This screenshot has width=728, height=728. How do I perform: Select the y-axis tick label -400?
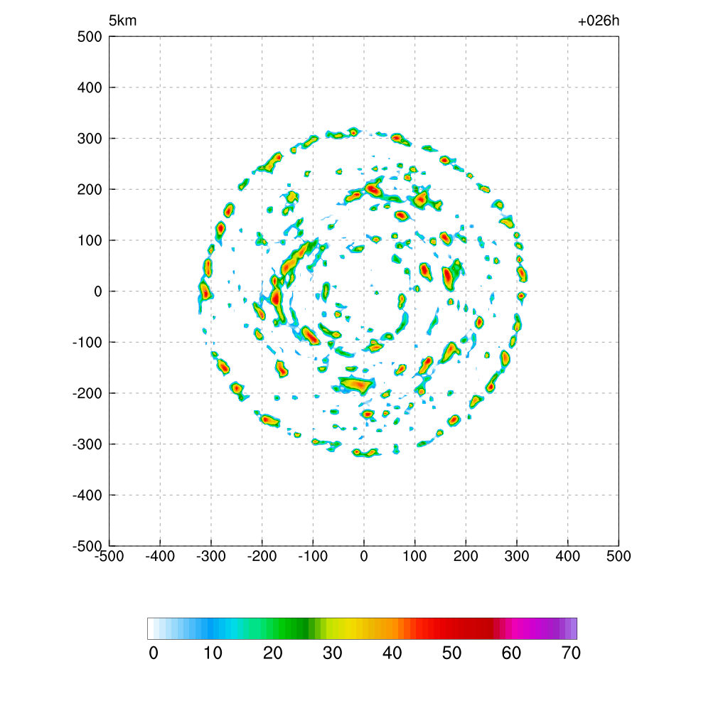coord(87,496)
